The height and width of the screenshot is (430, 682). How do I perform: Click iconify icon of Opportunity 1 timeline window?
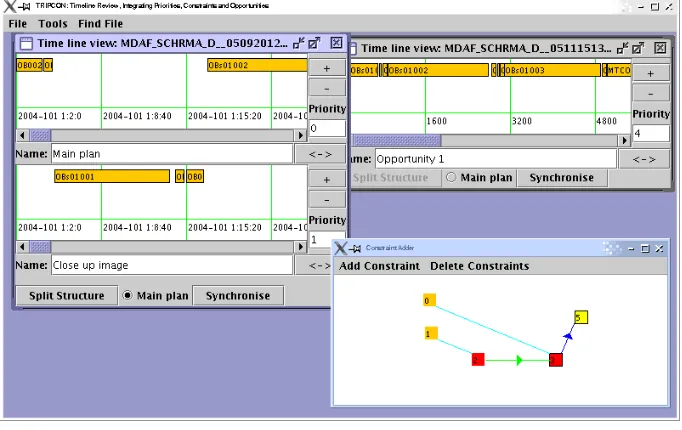623,48
